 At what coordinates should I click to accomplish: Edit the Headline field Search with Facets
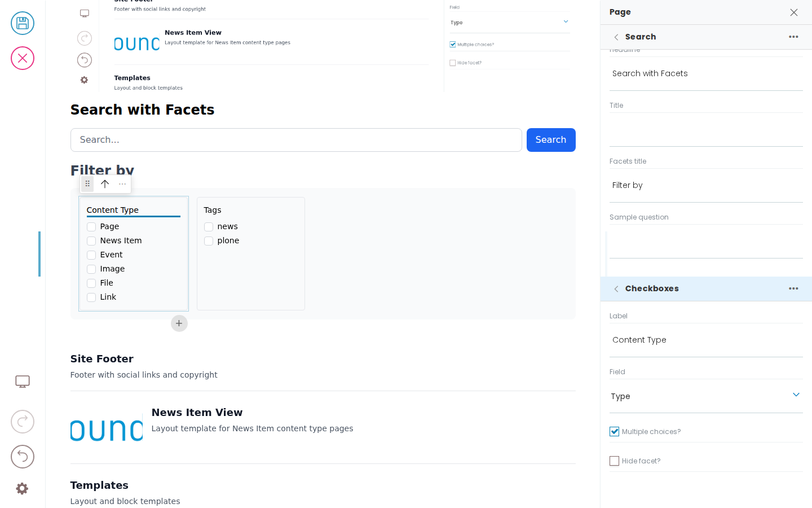click(706, 73)
